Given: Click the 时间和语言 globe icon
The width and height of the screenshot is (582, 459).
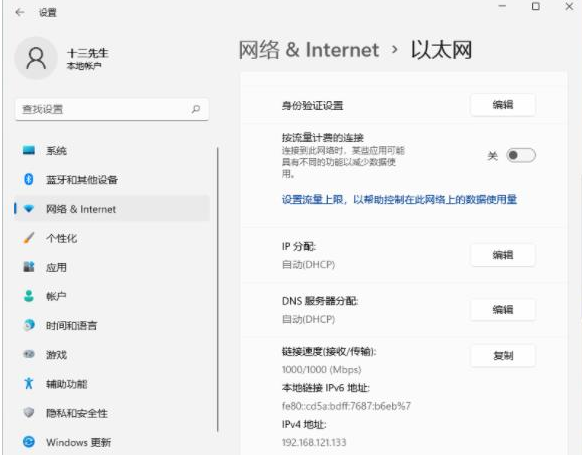Looking at the screenshot, I should [x=29, y=325].
